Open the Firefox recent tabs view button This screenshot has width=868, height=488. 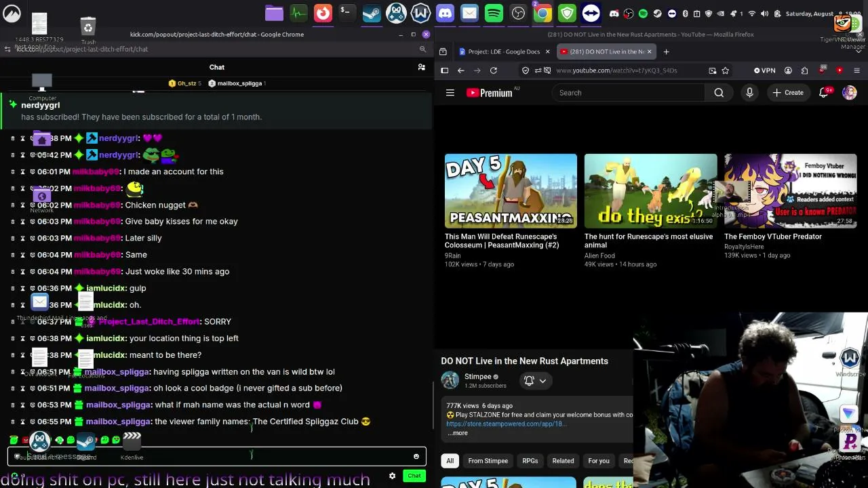click(x=443, y=52)
